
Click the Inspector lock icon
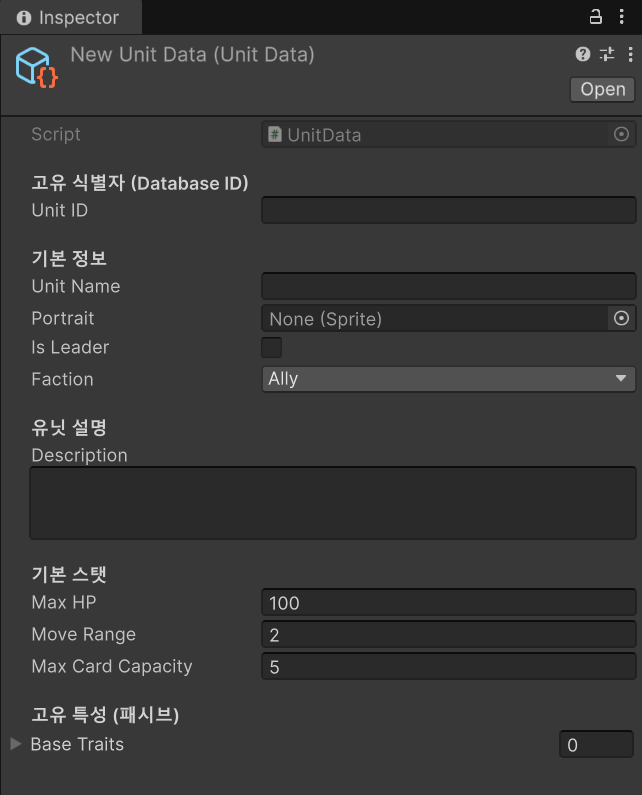click(595, 17)
